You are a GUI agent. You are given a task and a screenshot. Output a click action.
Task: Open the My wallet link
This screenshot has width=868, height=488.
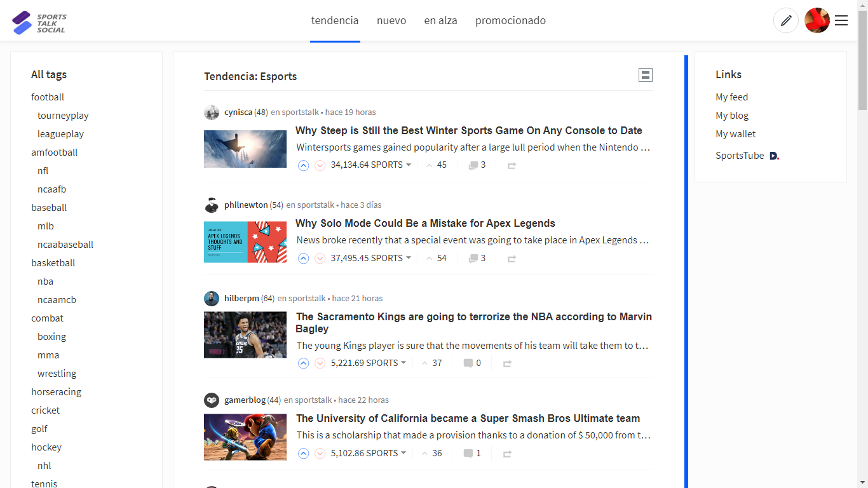pos(736,134)
